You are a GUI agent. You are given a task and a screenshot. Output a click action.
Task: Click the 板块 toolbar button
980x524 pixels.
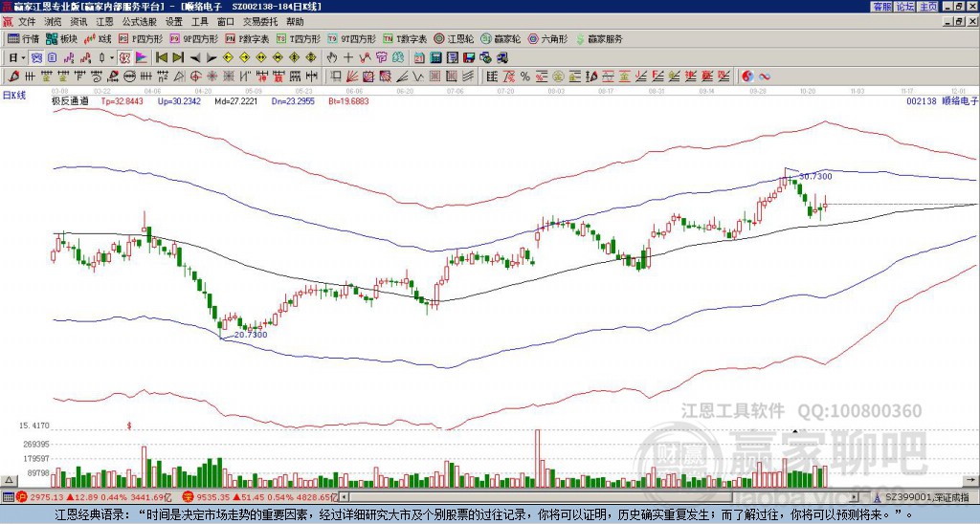coord(61,38)
